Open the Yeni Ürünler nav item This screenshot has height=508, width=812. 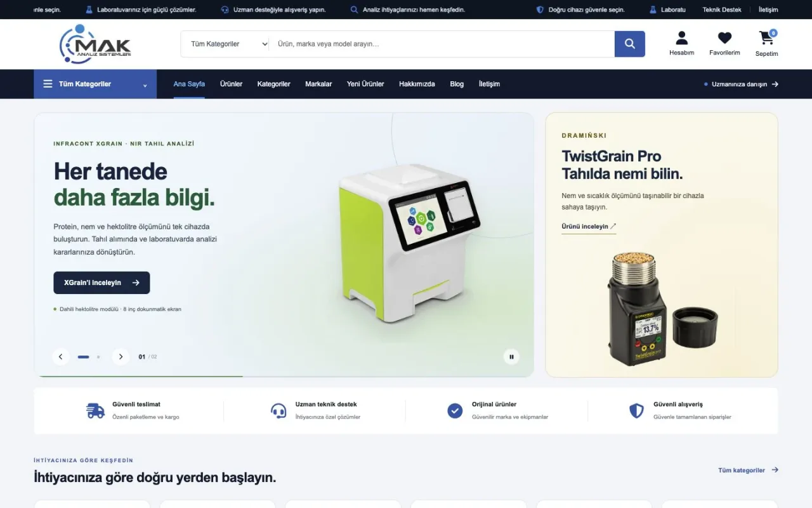365,84
